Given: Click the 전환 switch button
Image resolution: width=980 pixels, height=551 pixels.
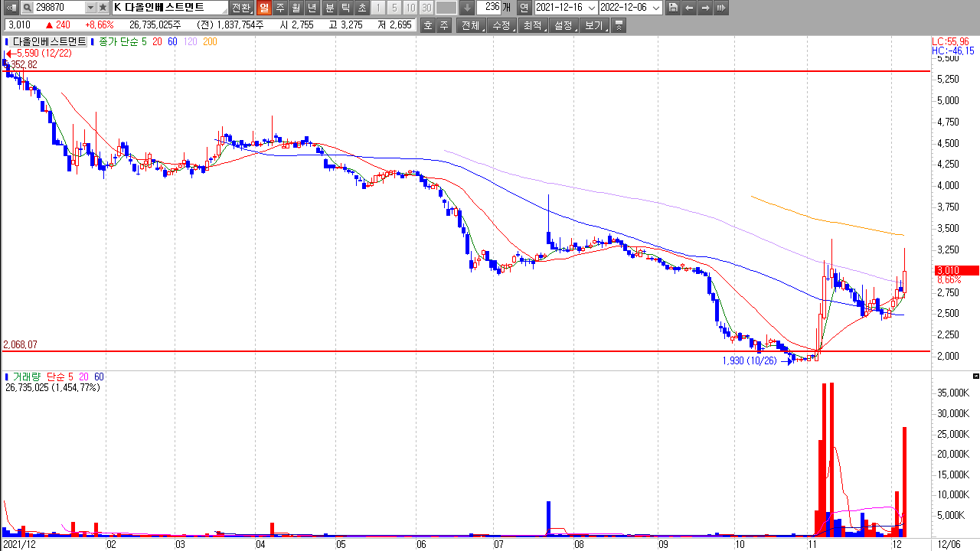Looking at the screenshot, I should click(240, 8).
